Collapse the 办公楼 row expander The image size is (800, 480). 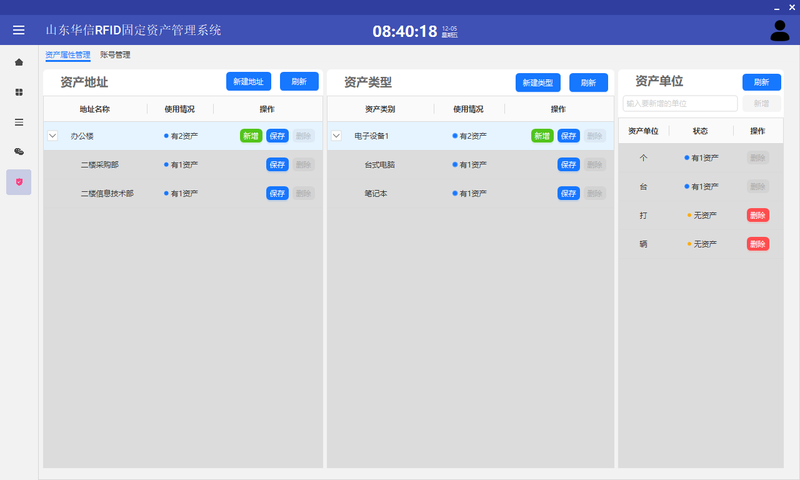pyautogui.click(x=53, y=136)
